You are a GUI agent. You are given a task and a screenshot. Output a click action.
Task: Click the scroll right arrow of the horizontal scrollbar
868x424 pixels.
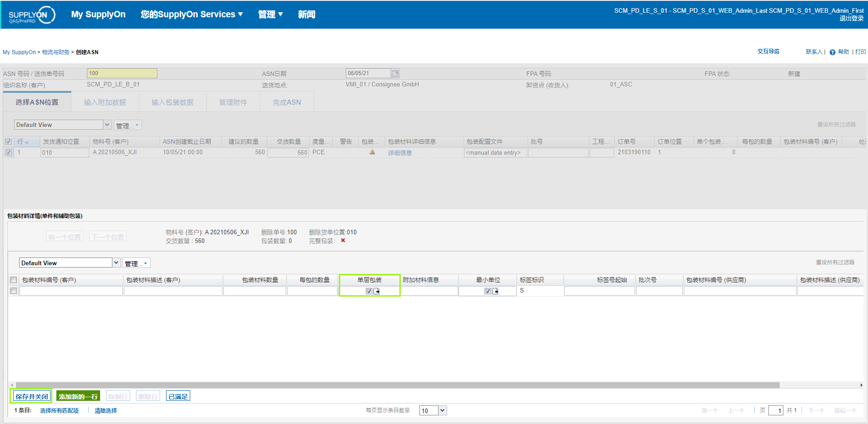[861, 385]
